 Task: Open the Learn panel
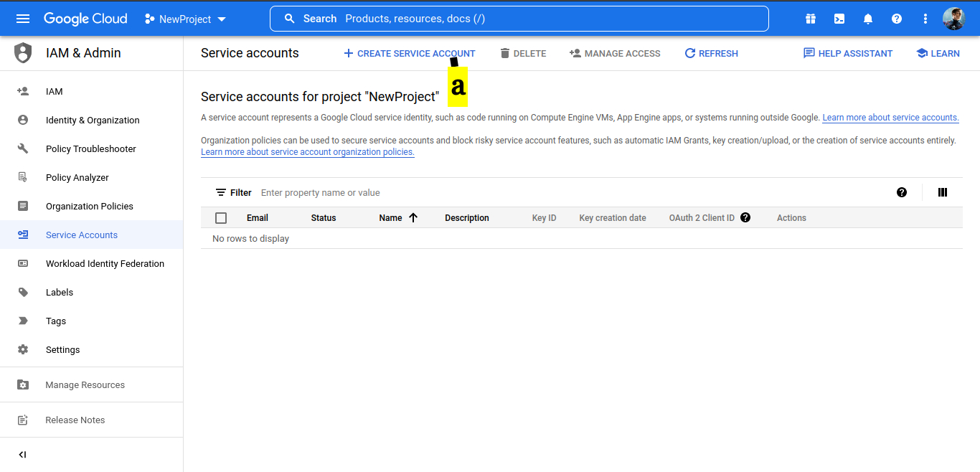(x=938, y=53)
